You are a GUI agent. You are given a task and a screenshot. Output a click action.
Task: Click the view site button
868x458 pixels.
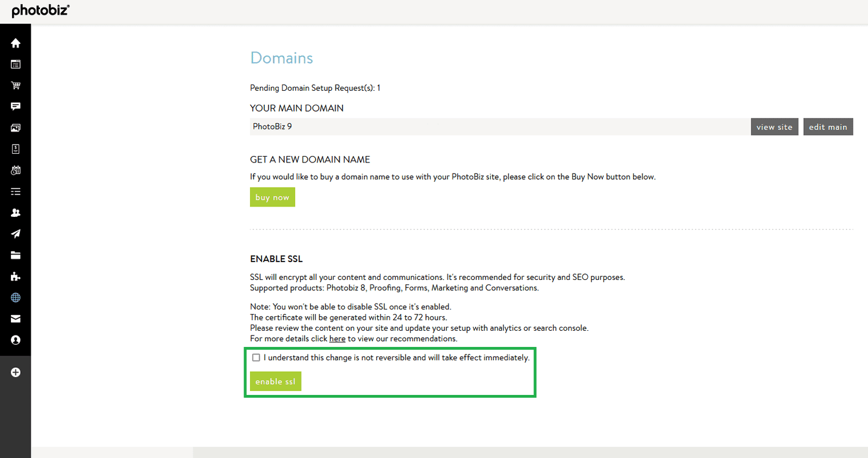tap(774, 127)
